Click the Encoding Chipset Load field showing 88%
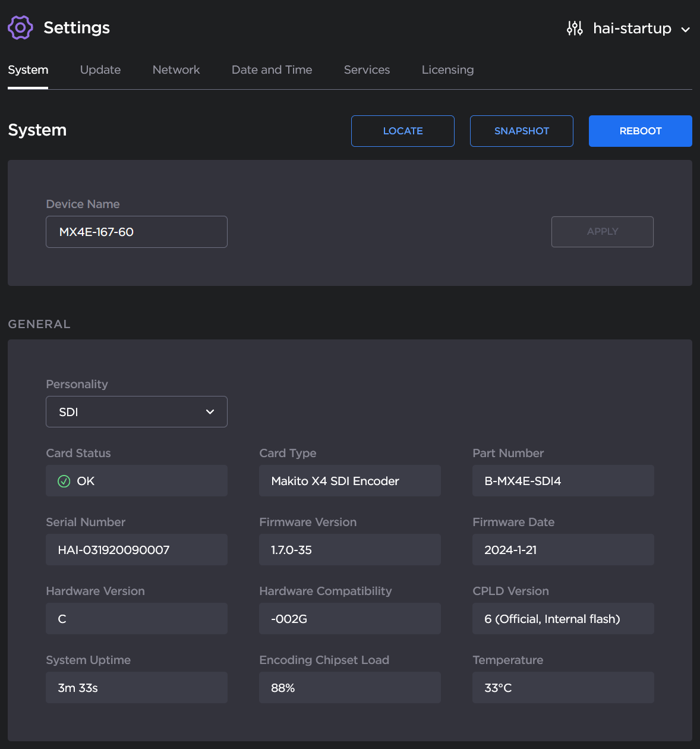 [349, 688]
